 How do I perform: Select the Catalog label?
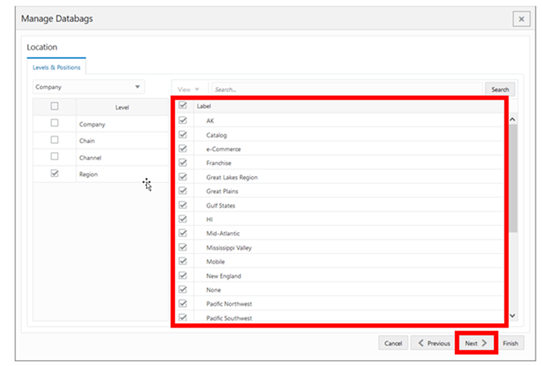(216, 135)
